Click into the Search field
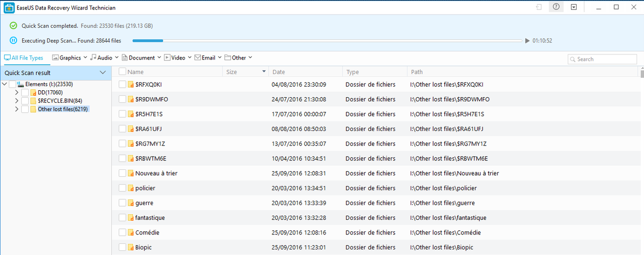This screenshot has width=644, height=255. (602, 59)
